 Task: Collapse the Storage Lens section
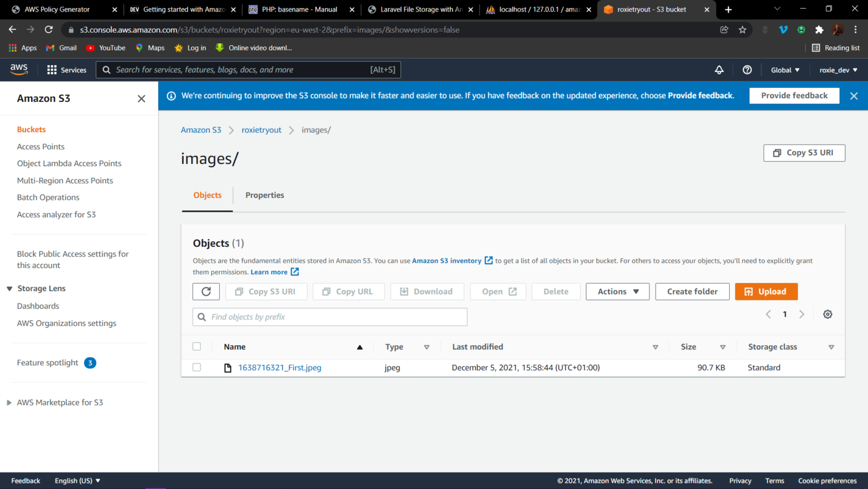coord(9,288)
